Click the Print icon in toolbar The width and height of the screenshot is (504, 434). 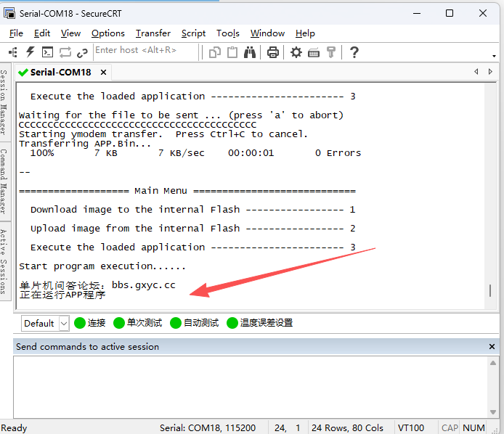pos(273,52)
